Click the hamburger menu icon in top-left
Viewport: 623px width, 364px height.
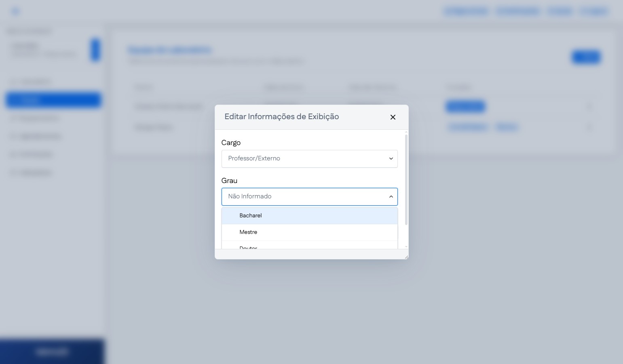coord(15,11)
